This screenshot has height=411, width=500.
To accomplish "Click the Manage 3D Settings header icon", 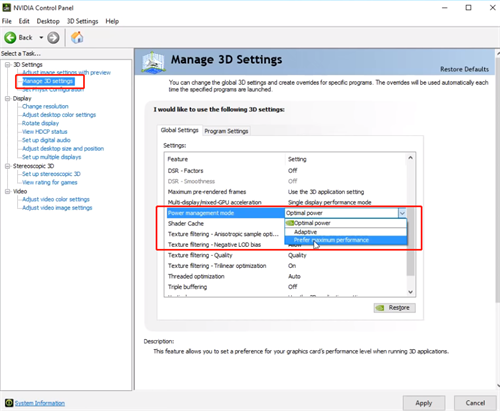I will (x=153, y=62).
